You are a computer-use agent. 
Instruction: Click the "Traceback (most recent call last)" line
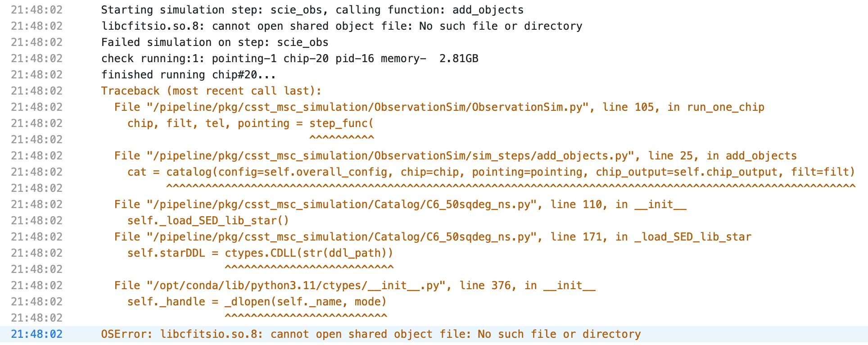211,91
